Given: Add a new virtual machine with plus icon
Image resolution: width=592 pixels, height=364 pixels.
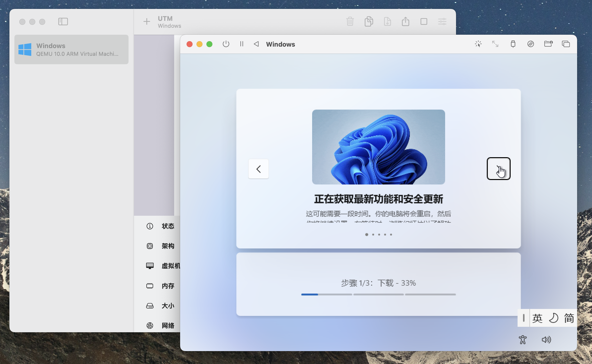Looking at the screenshot, I should (x=147, y=22).
